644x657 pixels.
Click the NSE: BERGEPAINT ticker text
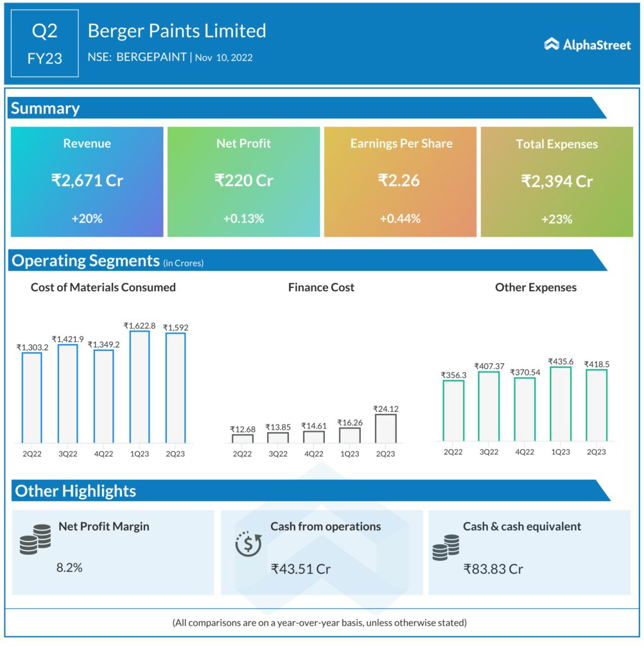137,57
